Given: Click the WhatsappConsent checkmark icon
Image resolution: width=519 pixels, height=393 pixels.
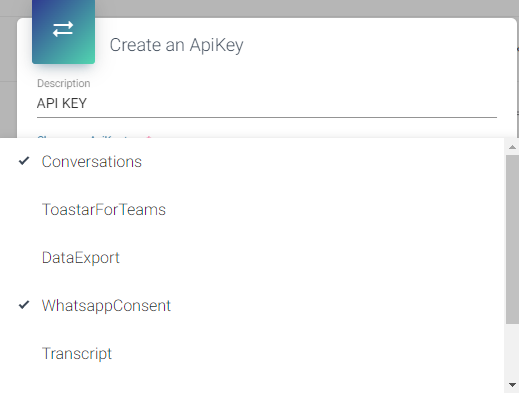Looking at the screenshot, I should (24, 305).
